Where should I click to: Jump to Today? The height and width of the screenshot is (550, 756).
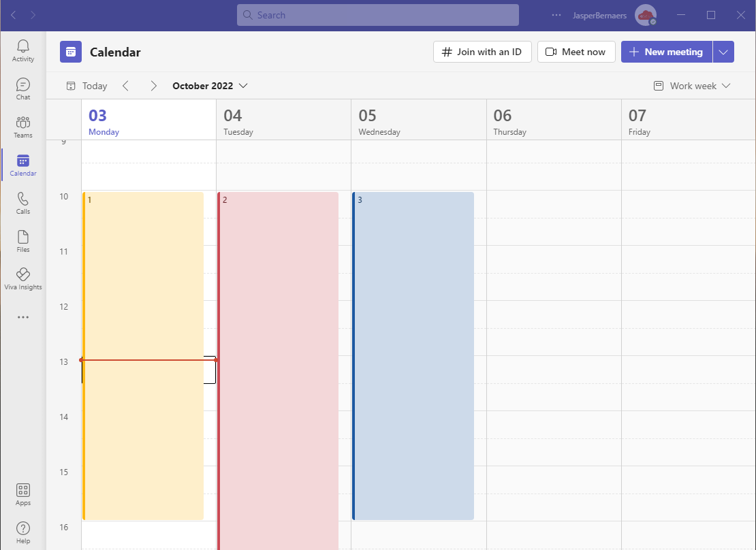(x=86, y=86)
